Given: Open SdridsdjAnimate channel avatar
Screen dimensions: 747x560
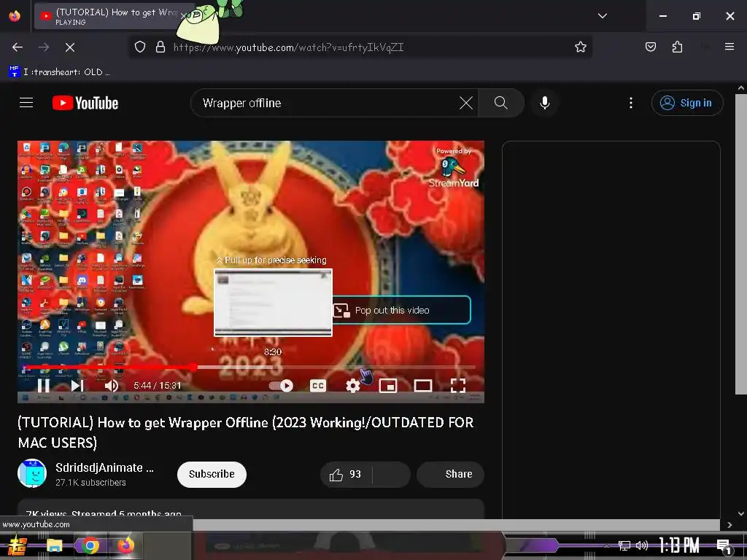Looking at the screenshot, I should (32, 473).
